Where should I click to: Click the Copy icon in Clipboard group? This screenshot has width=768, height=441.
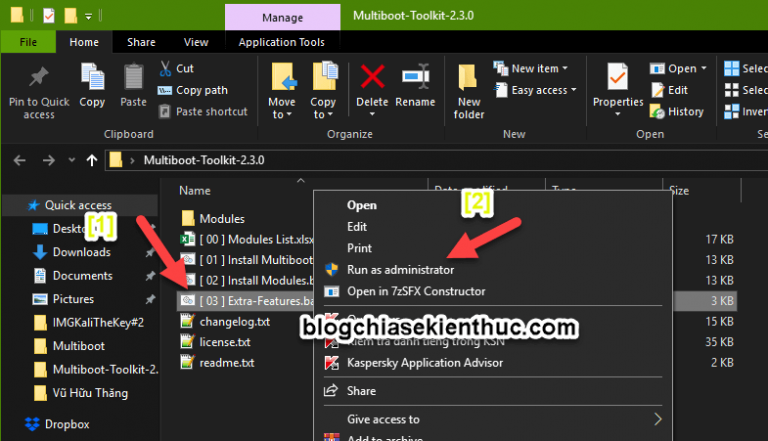point(92,80)
